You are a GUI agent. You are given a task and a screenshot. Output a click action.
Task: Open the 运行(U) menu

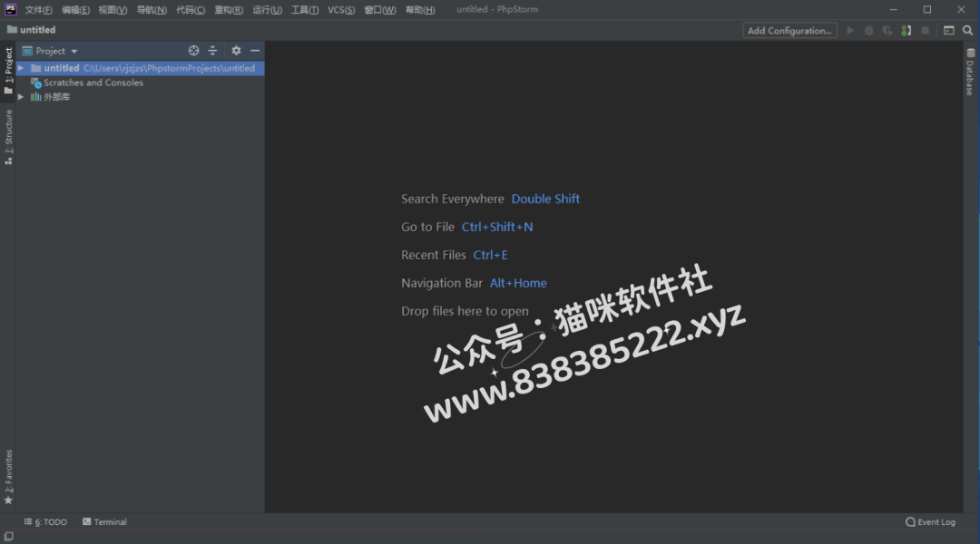click(x=267, y=9)
